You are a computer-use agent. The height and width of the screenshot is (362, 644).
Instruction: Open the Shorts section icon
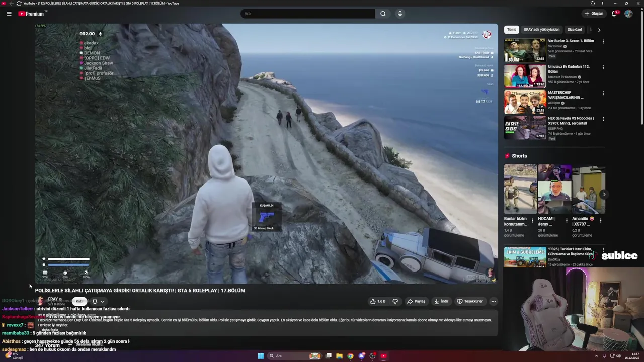(x=507, y=156)
